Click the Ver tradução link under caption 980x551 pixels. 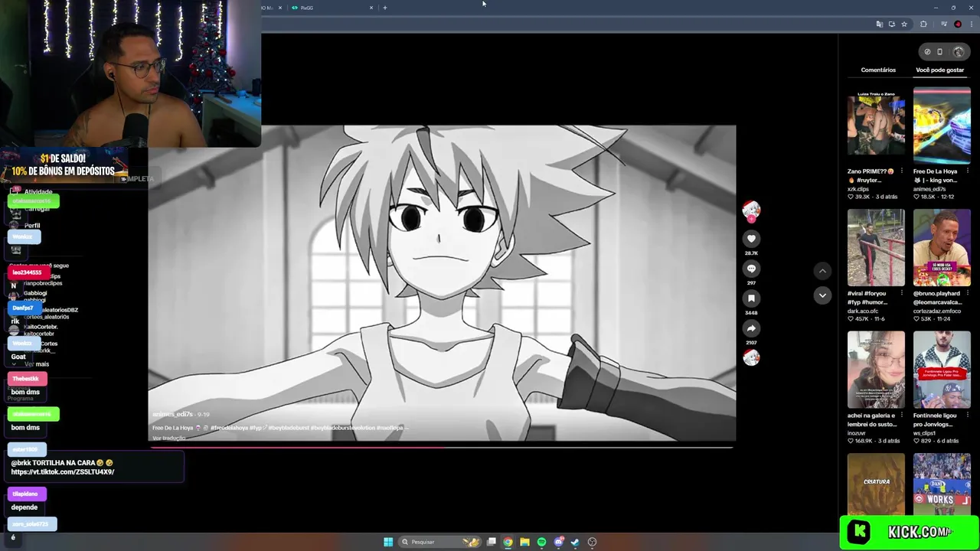tap(168, 438)
